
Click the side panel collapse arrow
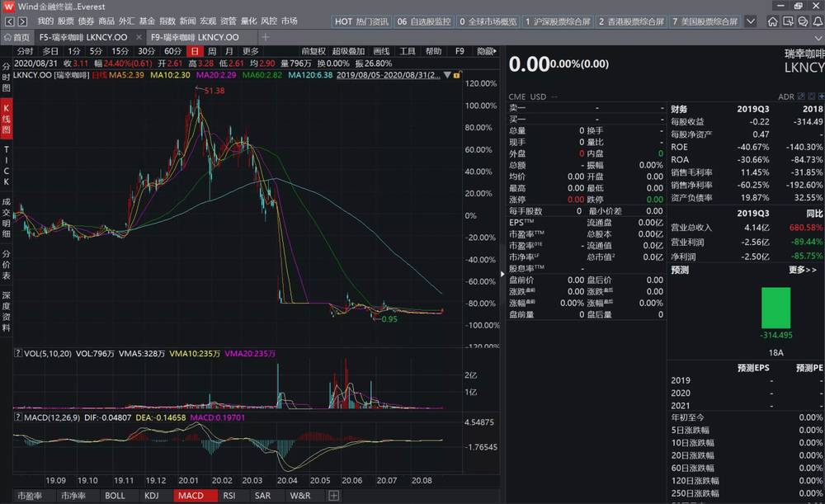coord(502,274)
